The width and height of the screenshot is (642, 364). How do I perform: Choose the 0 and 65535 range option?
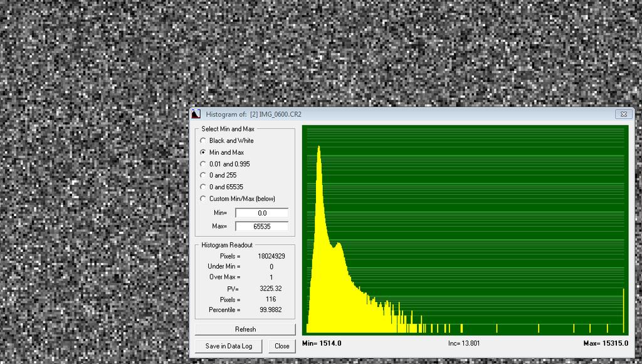[222, 187]
